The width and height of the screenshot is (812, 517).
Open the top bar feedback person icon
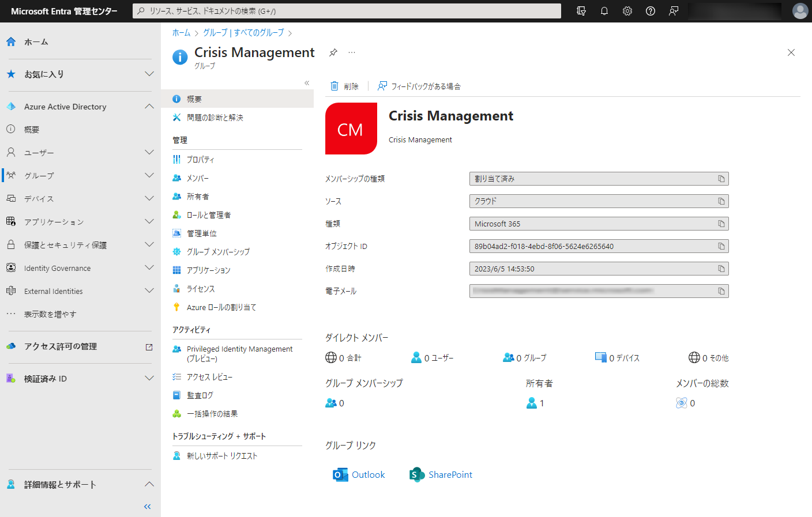tap(674, 11)
